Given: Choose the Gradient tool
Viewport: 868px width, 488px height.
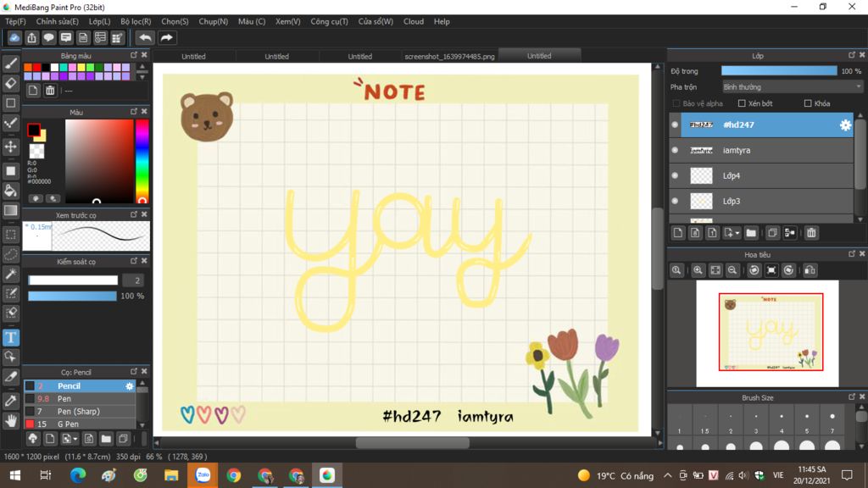Looking at the screenshot, I should click(x=10, y=211).
